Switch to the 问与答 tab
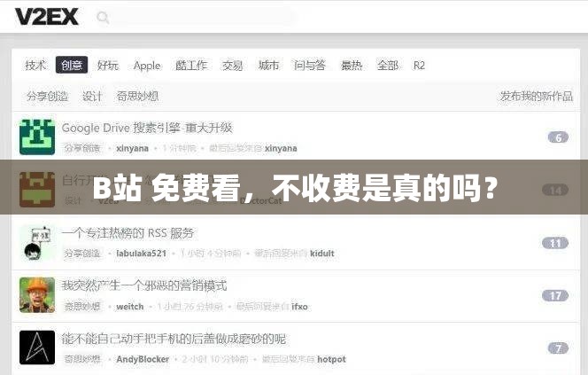This screenshot has width=588, height=375. tap(309, 65)
